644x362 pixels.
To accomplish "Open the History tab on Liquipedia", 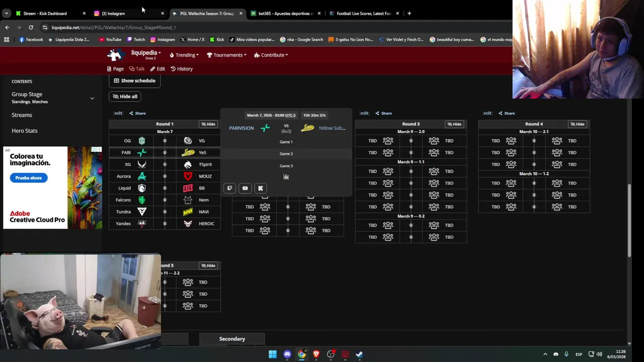I will tap(182, 69).
